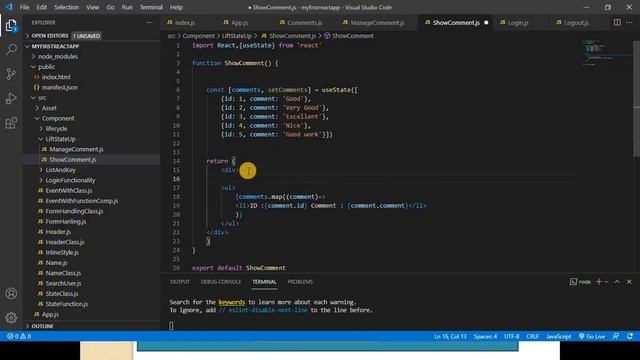This screenshot has height=360, width=640.
Task: Switch to the Comments.js editor tab
Action: click(x=304, y=23)
